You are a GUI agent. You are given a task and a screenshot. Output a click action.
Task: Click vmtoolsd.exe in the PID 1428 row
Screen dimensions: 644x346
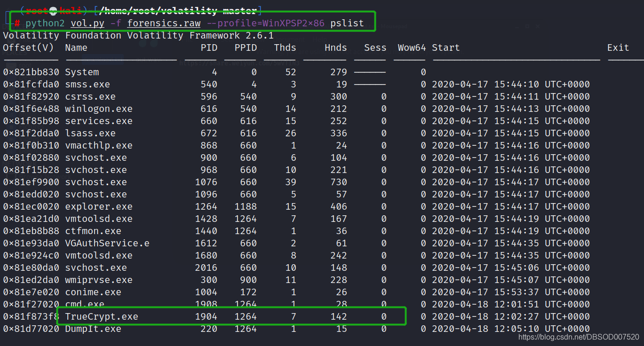(99, 219)
